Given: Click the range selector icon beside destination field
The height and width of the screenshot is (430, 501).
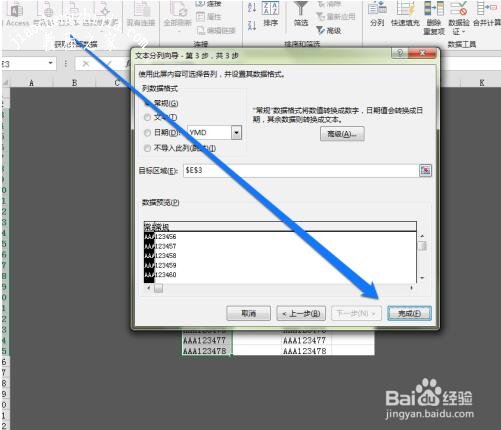Looking at the screenshot, I should coord(425,171).
